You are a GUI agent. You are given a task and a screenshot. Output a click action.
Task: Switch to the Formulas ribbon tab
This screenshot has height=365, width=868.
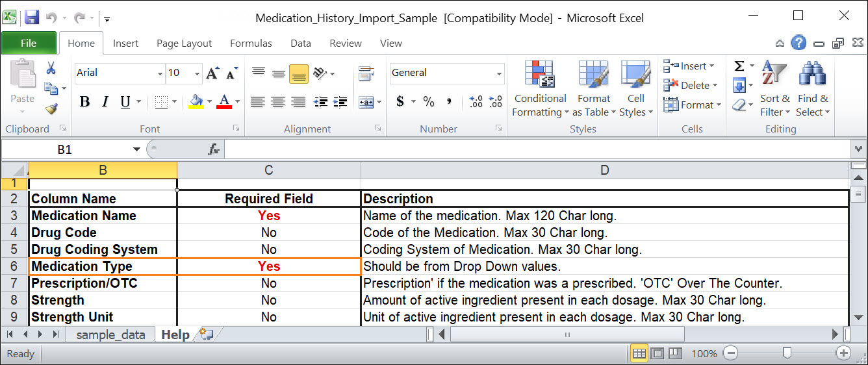coord(251,44)
